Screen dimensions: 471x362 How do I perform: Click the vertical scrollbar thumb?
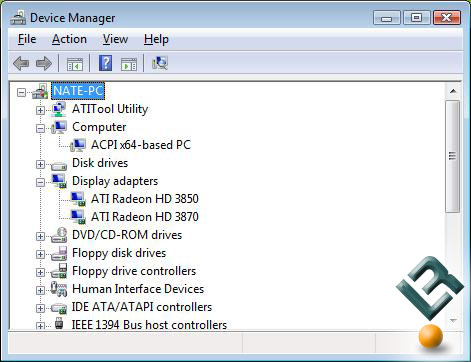(453, 156)
